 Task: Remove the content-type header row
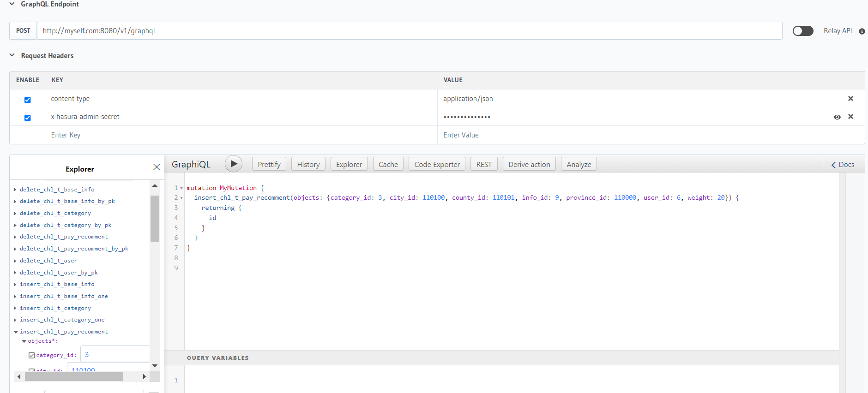click(850, 99)
